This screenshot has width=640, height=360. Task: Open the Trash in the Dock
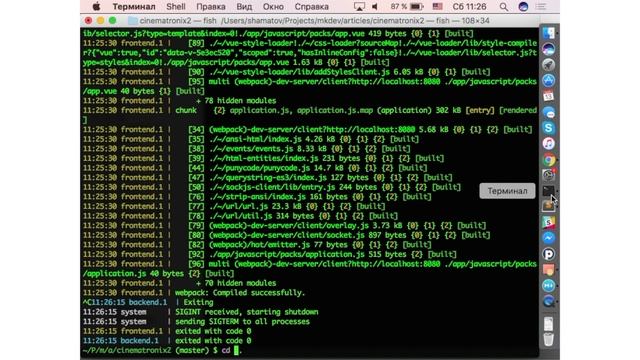pyautogui.click(x=549, y=340)
